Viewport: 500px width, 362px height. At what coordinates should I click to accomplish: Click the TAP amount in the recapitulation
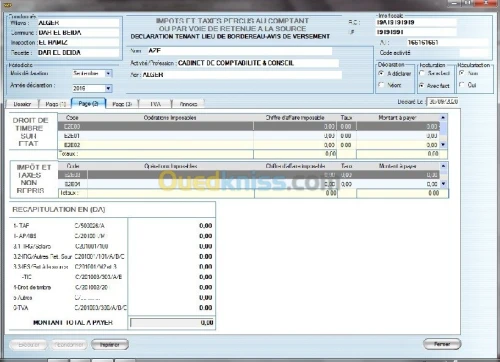(x=205, y=226)
